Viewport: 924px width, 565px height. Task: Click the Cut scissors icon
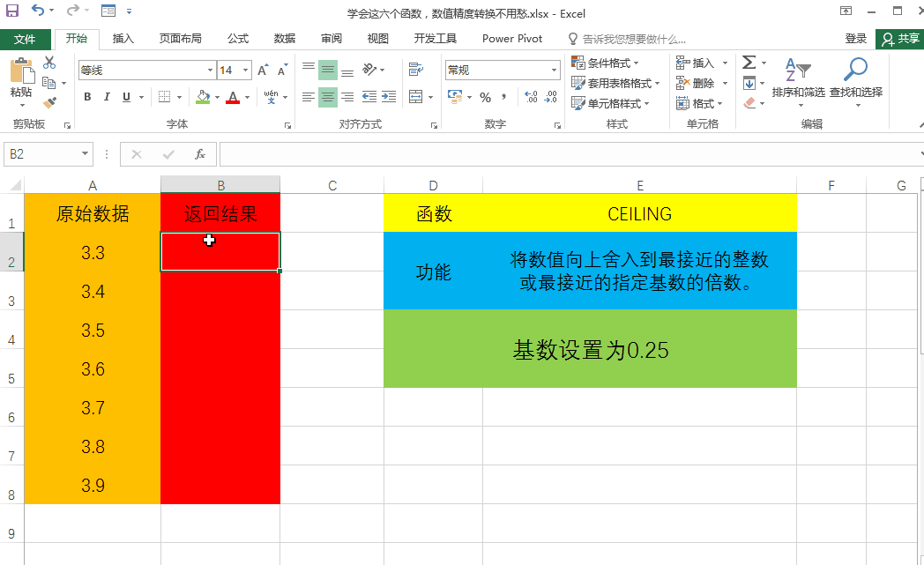pos(49,63)
